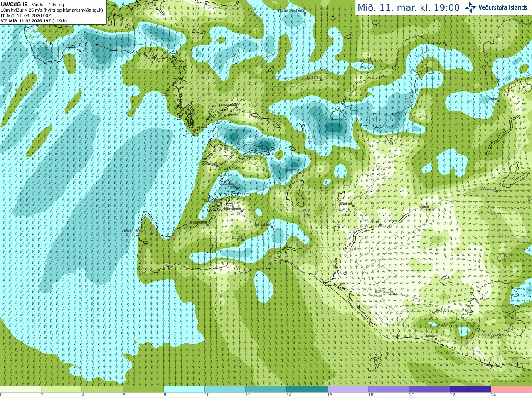
Task: Click the legend scale number 8
Action: coord(165,395)
